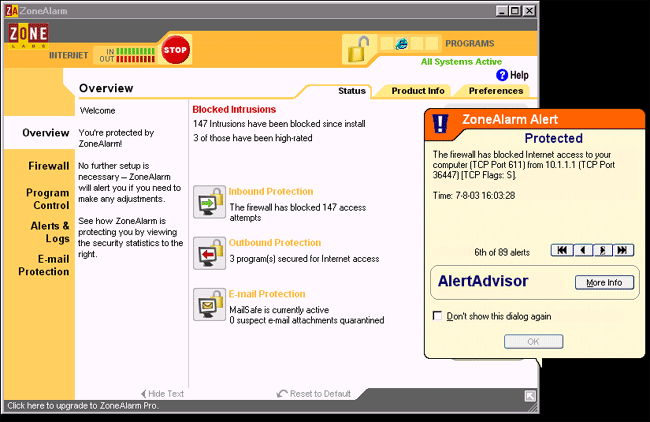Screen dimensions: 650x422
Task: Click the Outbound Protection monitor icon
Action: (x=209, y=253)
